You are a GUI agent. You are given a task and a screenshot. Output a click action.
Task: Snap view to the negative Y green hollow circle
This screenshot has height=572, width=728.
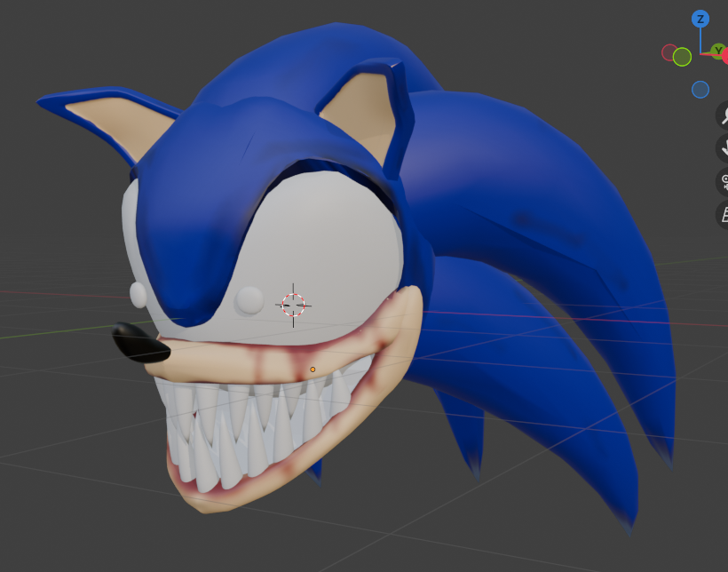[x=682, y=57]
